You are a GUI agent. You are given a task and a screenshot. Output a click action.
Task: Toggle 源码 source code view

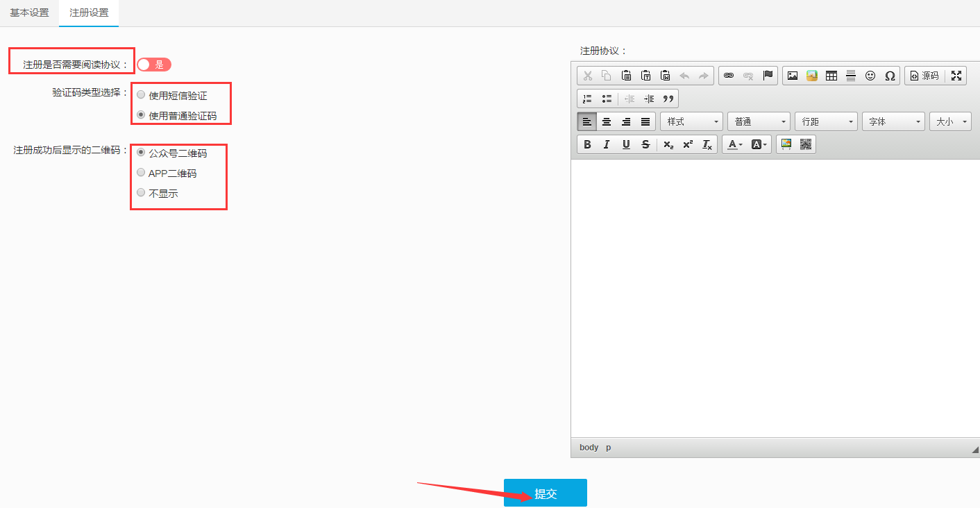point(924,76)
